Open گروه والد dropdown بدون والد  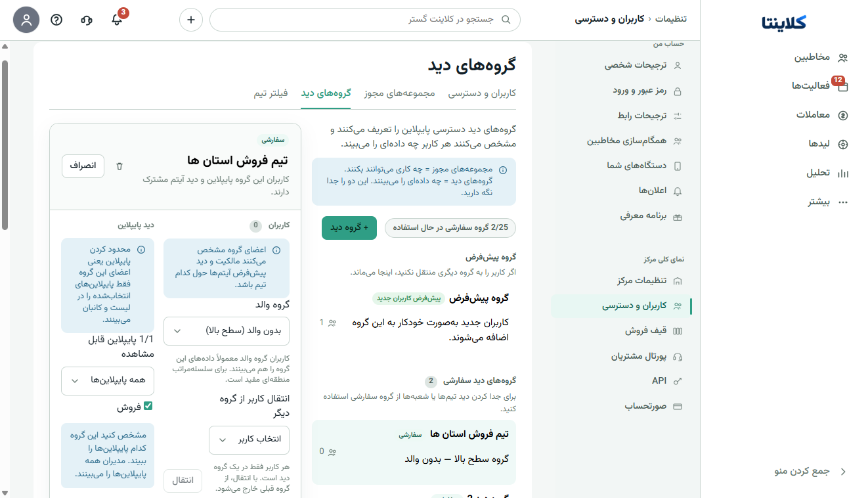click(x=227, y=330)
